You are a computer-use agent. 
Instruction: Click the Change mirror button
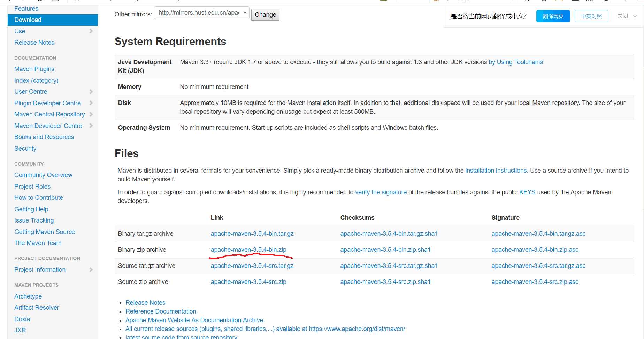coord(265,15)
